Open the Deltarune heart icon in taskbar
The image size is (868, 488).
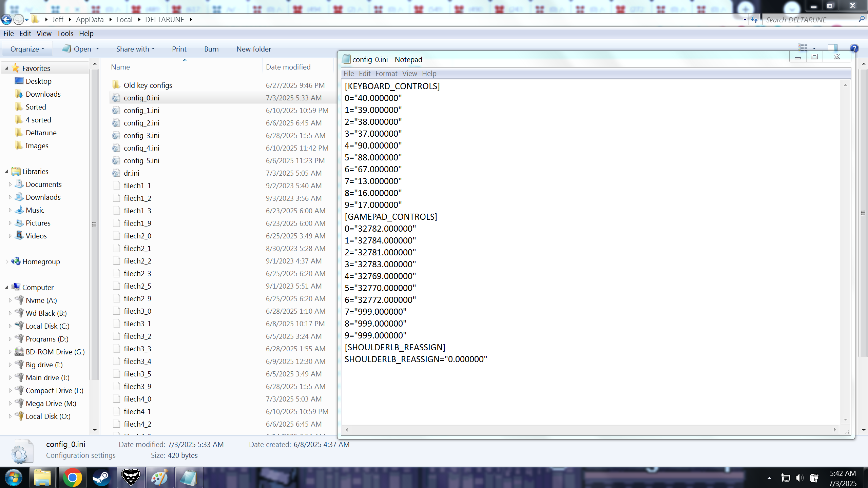tap(131, 477)
